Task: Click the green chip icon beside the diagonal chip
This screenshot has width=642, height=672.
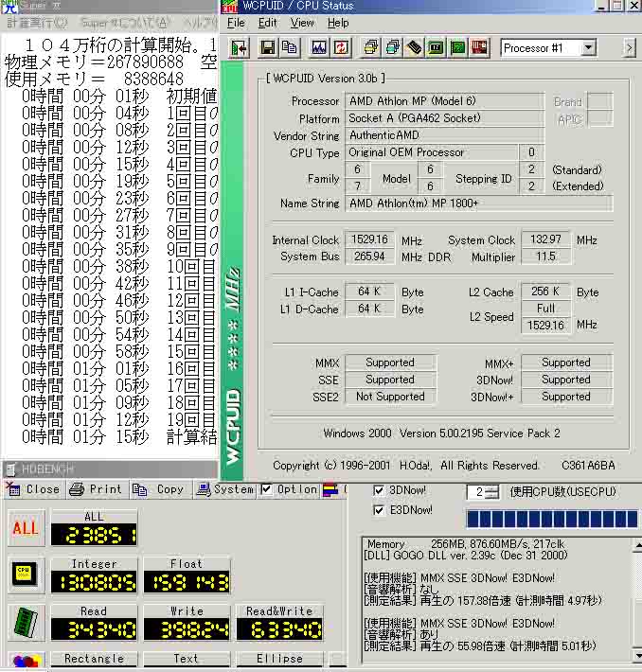Action: (x=436, y=47)
